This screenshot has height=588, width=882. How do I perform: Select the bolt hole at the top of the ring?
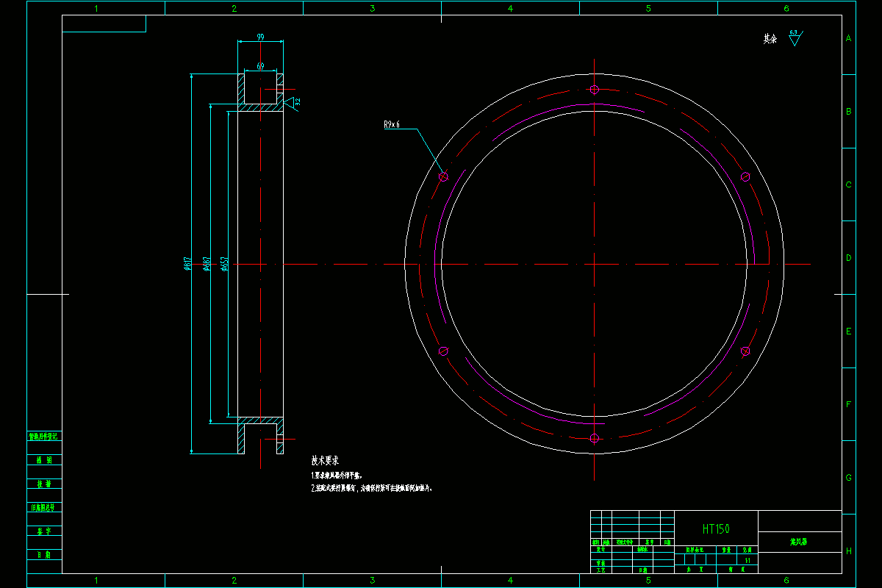595,90
